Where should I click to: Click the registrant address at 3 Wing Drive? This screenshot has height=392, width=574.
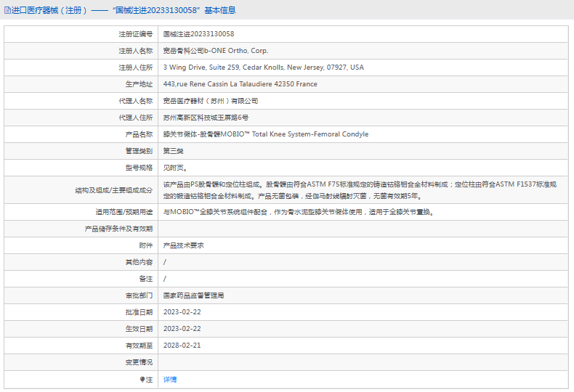263,68
